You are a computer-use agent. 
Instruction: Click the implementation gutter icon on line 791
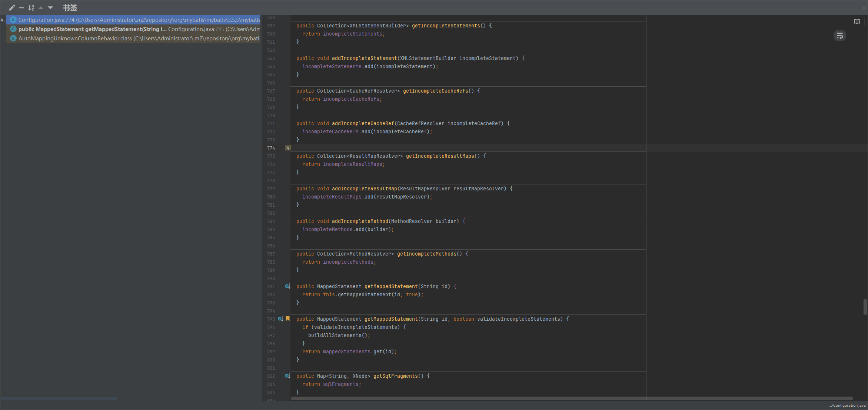point(287,286)
